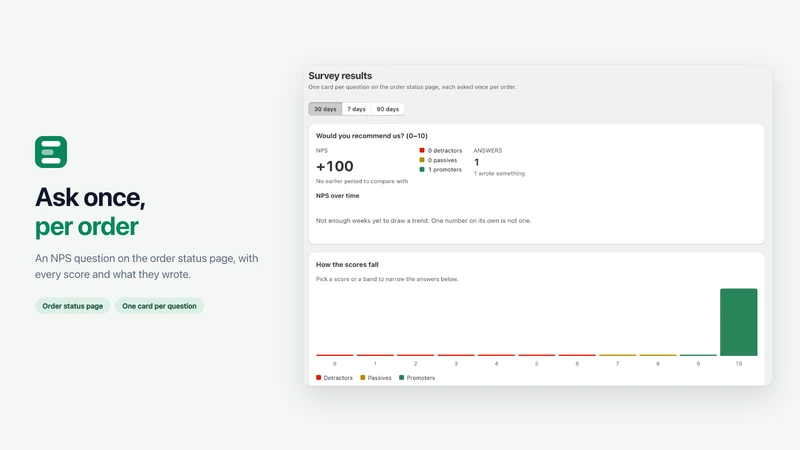Switch to the 90 days tab
The width and height of the screenshot is (800, 450).
click(388, 109)
